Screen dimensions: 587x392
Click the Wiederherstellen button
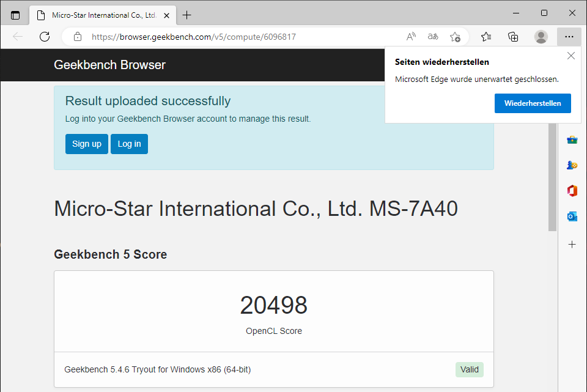(533, 103)
